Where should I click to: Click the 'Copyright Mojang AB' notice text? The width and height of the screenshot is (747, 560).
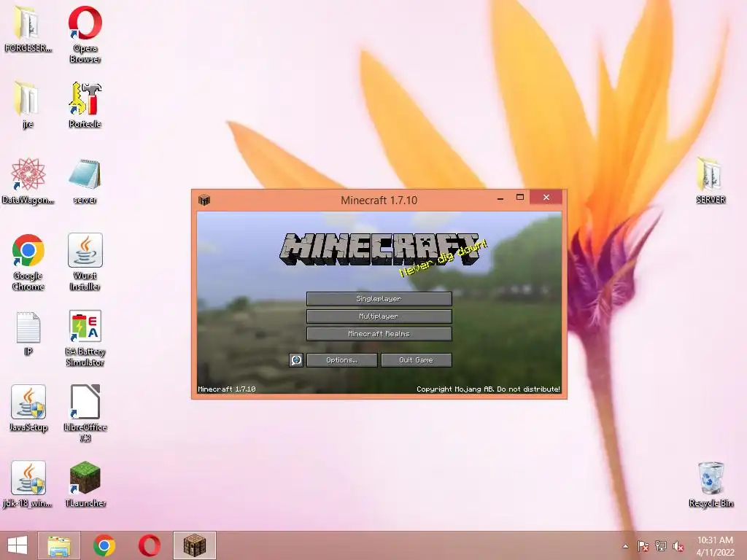click(x=488, y=389)
